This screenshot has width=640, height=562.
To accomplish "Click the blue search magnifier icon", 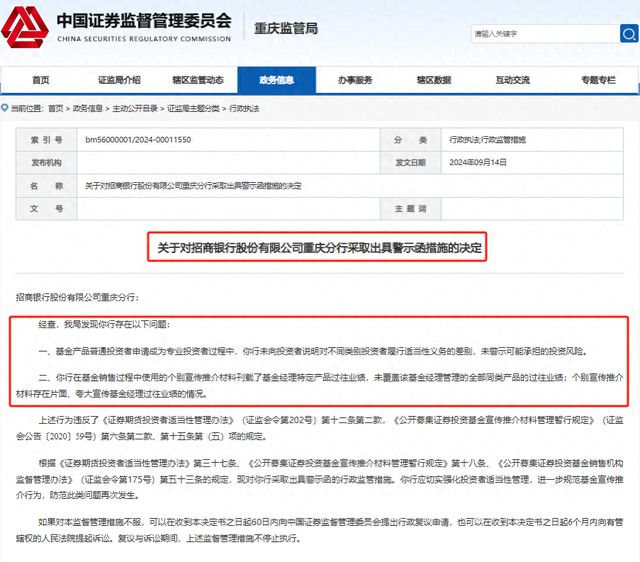I will tap(629, 33).
